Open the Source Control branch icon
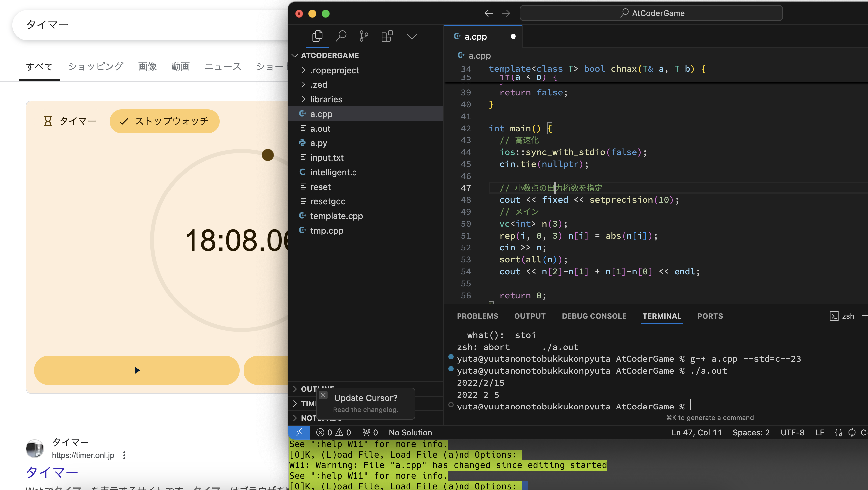This screenshot has height=490, width=868. point(364,36)
